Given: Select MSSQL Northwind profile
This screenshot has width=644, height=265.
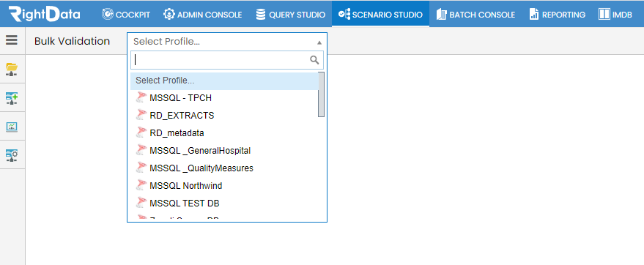Looking at the screenshot, I should tap(224, 186).
